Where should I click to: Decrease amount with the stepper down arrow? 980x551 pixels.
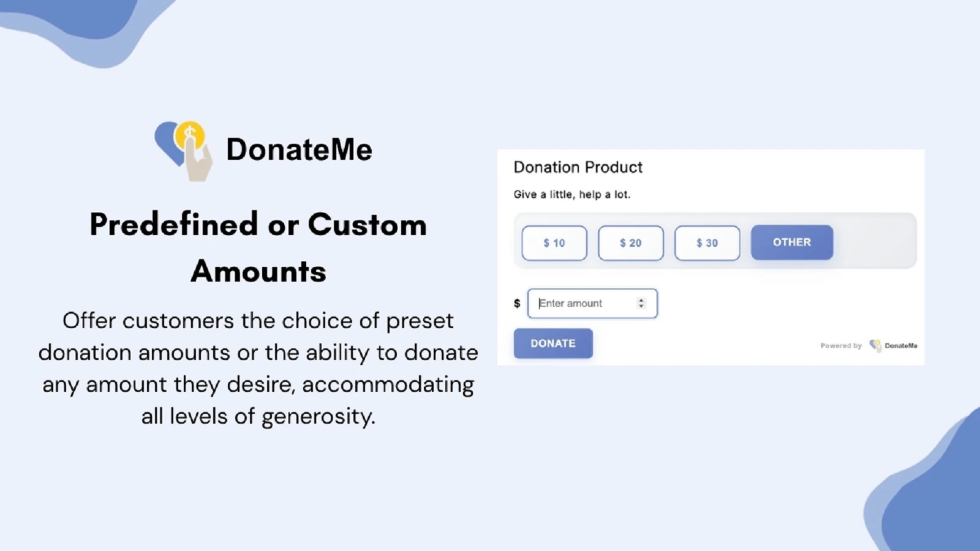pyautogui.click(x=641, y=306)
